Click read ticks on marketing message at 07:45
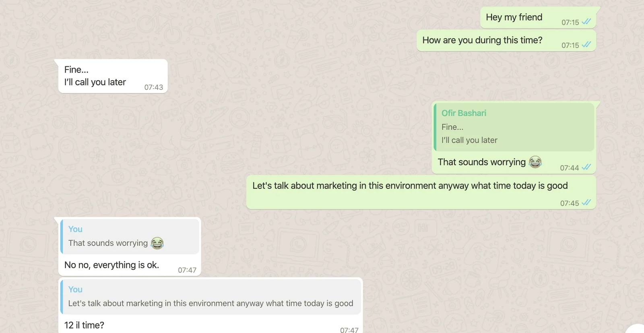Viewport: 644px width, 333px height. coord(586,203)
